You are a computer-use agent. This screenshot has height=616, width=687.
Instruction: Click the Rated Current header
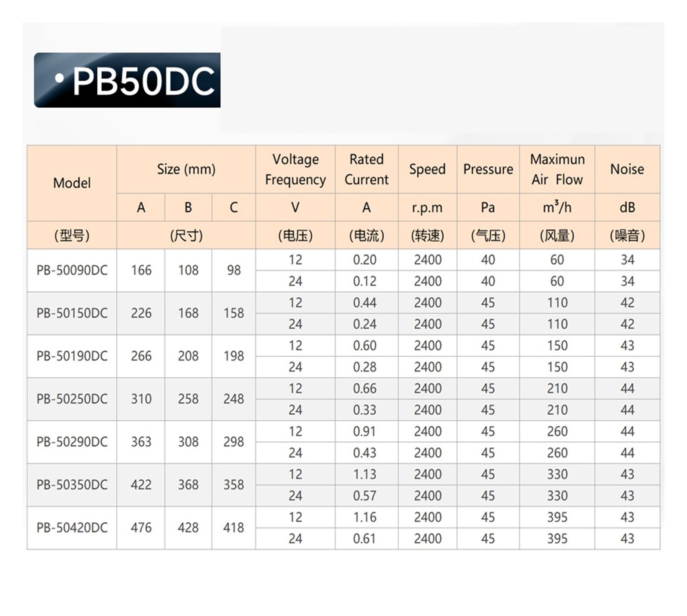coord(366,169)
